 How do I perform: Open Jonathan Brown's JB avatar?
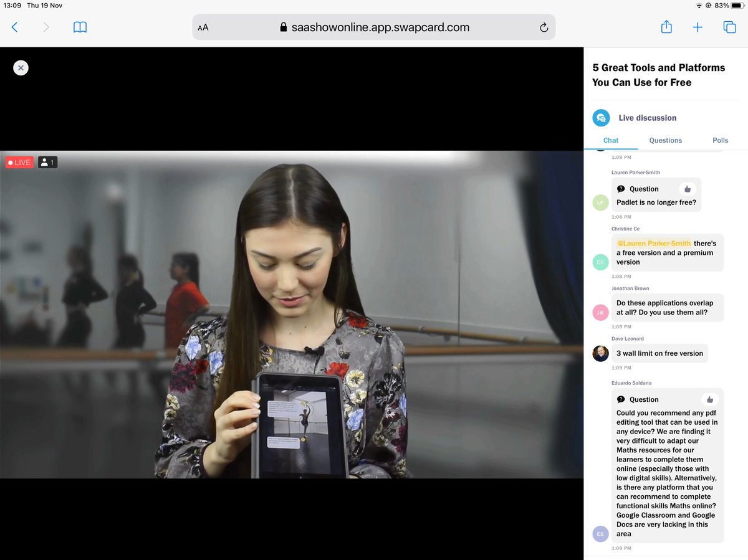pyautogui.click(x=600, y=313)
